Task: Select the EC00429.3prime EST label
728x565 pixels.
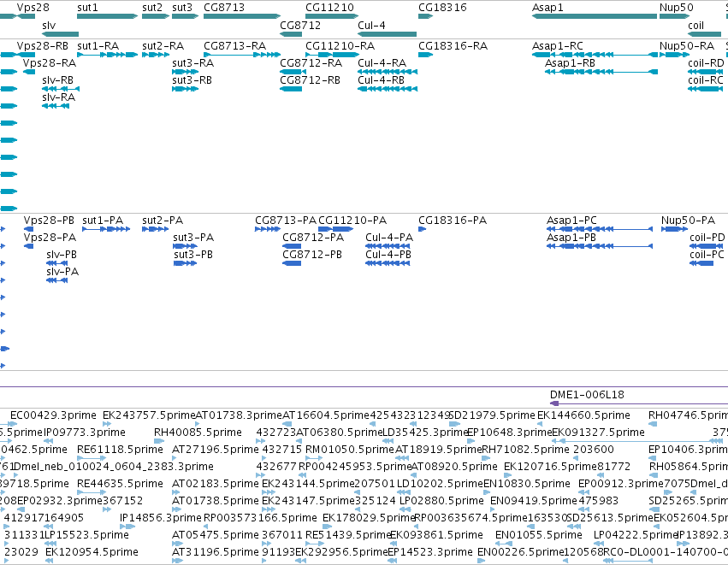Action: [53, 415]
